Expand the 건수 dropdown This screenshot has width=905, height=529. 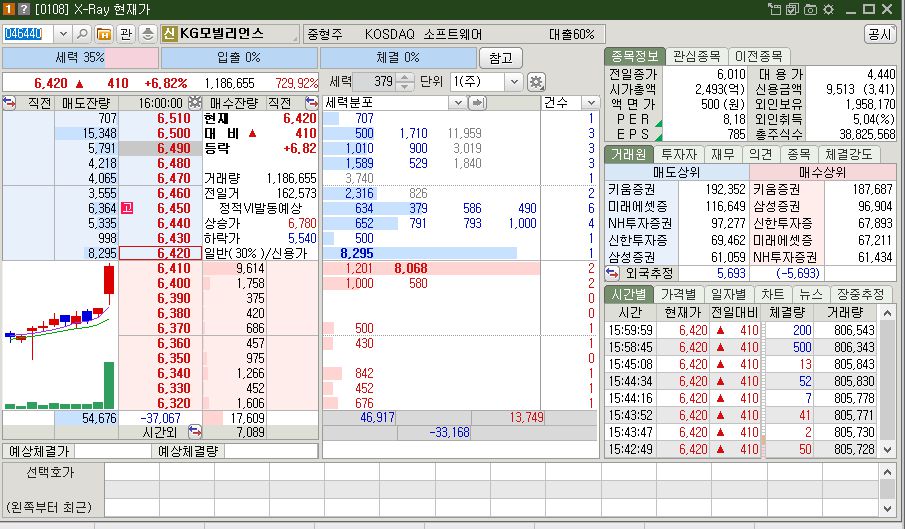coord(590,103)
